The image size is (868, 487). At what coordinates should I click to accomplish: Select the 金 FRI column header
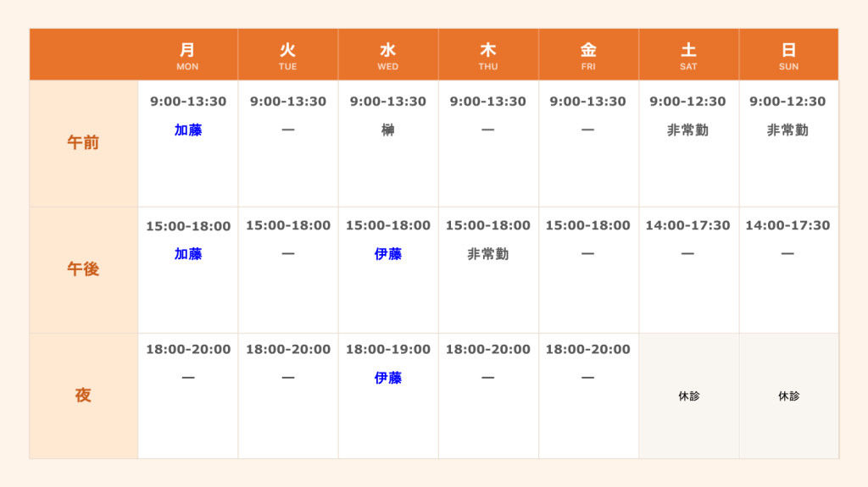point(588,55)
